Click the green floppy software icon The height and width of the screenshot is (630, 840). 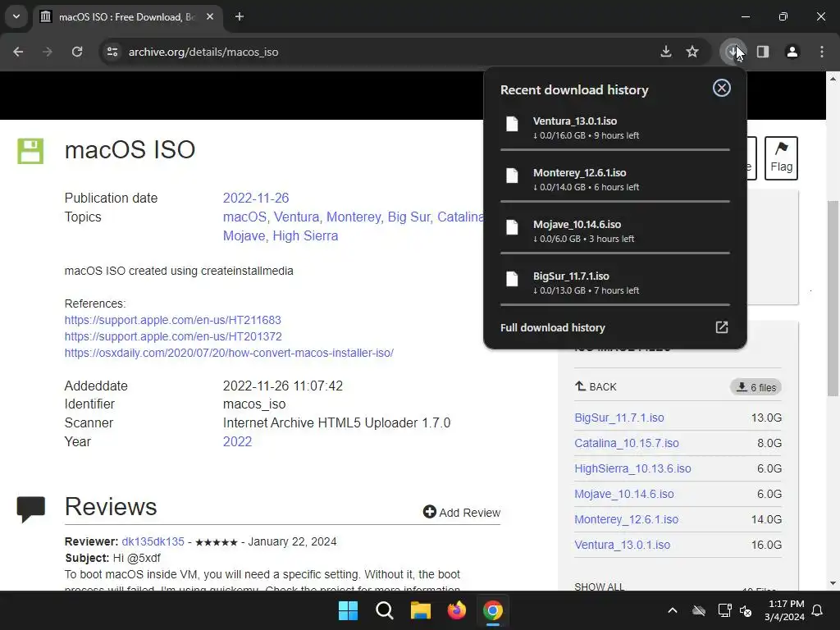30,151
